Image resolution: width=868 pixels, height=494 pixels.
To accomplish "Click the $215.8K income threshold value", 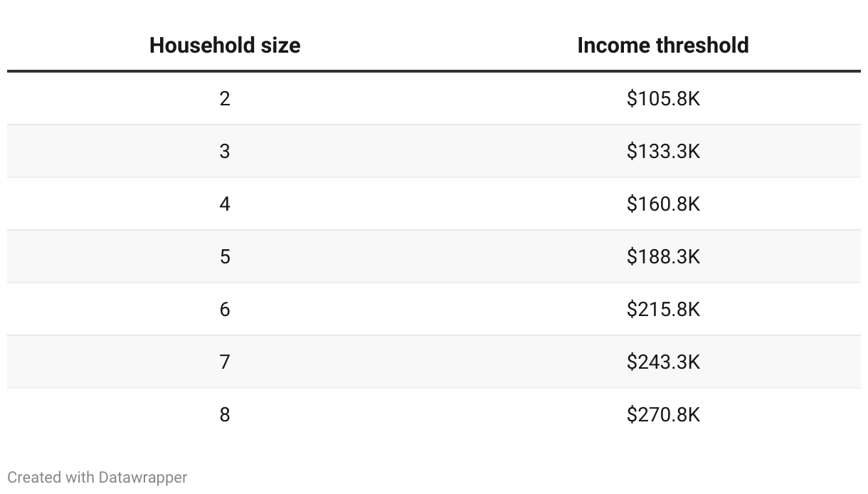I will tap(663, 309).
